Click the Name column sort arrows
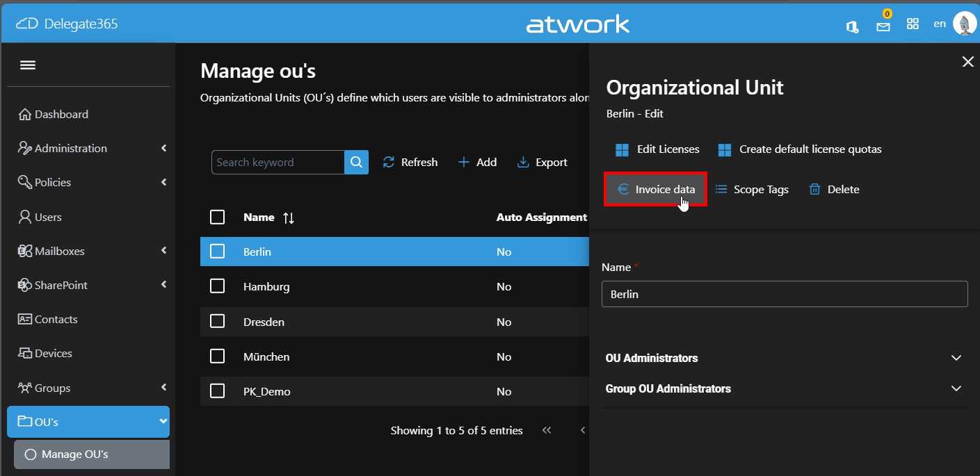 (x=289, y=218)
